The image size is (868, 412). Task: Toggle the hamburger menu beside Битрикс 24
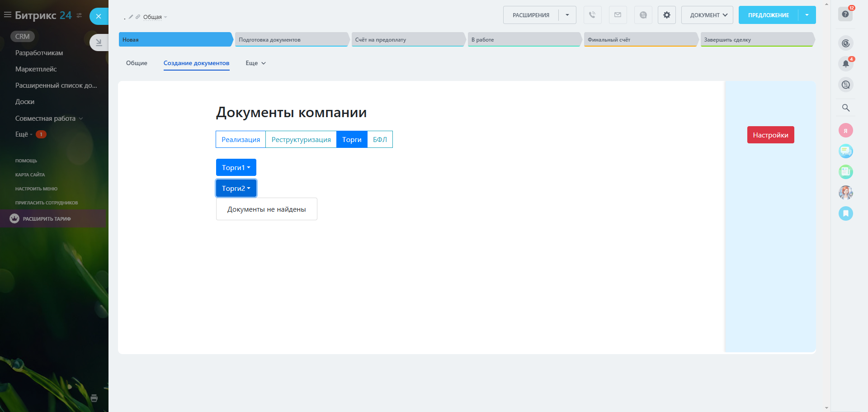click(x=8, y=15)
